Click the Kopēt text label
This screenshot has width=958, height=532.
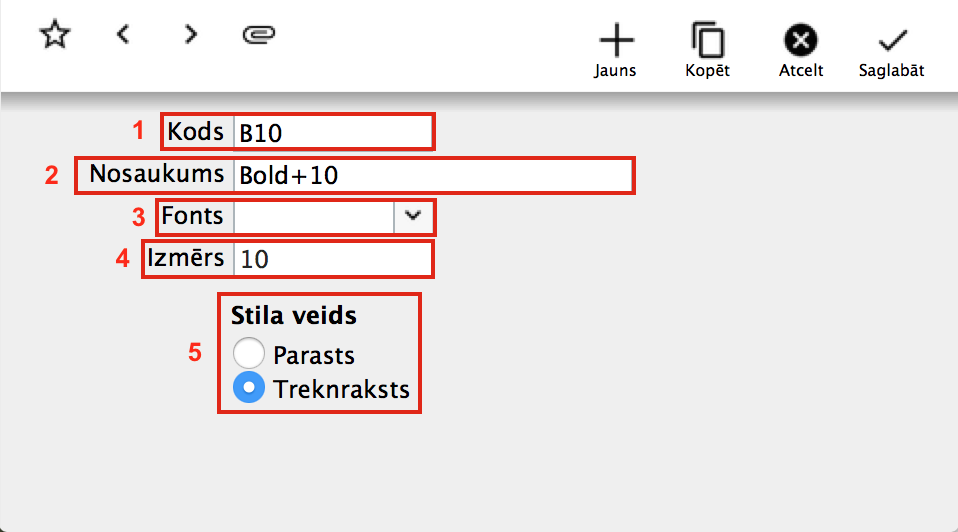707,71
